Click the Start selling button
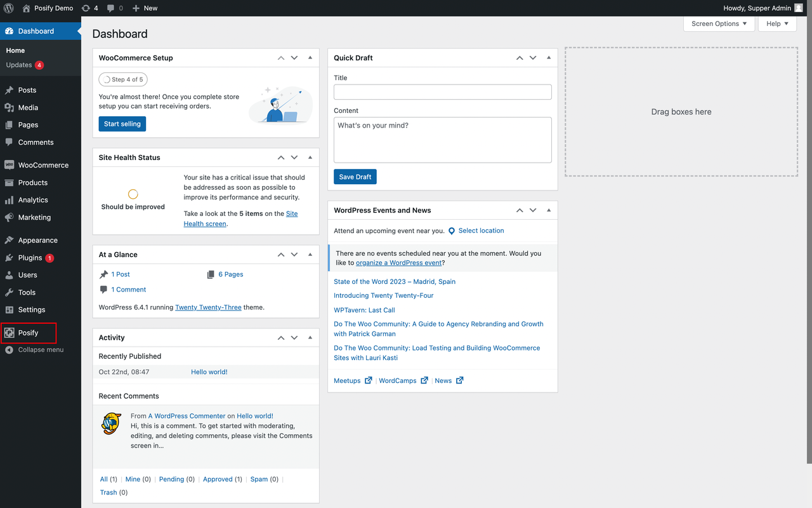812x508 pixels. tap(122, 124)
